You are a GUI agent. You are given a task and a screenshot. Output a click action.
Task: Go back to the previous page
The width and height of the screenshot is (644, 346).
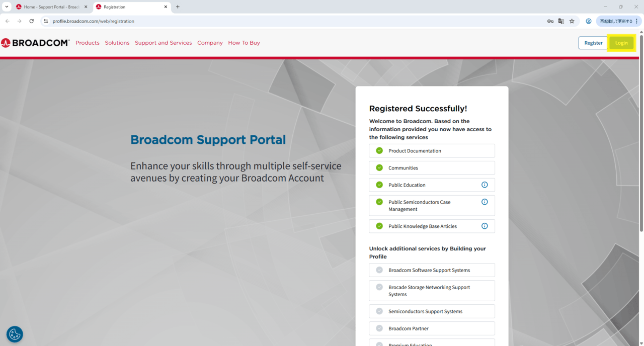point(7,21)
